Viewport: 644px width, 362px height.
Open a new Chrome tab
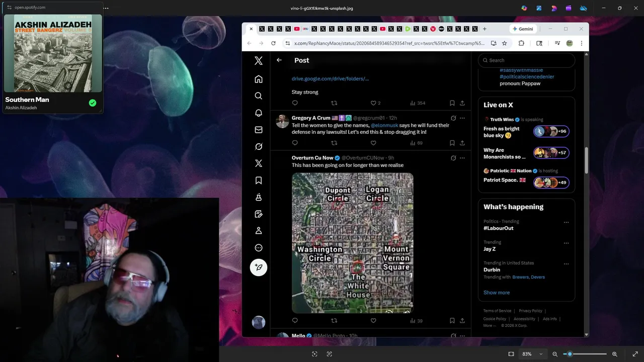pyautogui.click(x=485, y=29)
